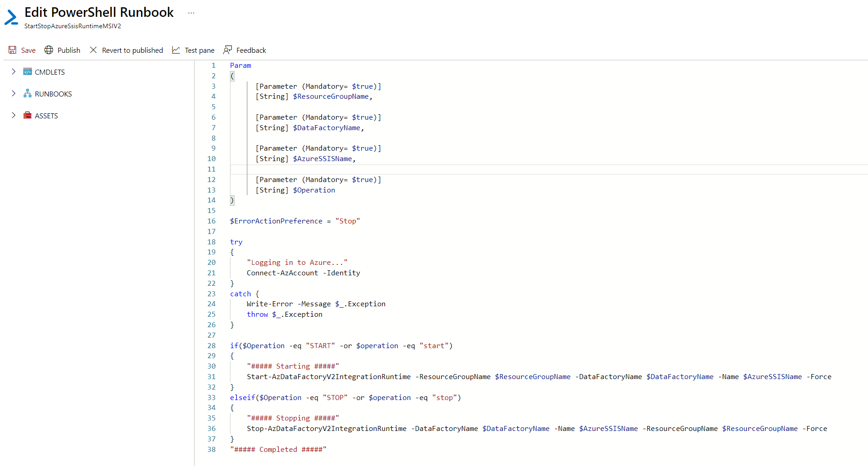
Task: Click the ASSETS briefcase icon
Action: tap(28, 115)
